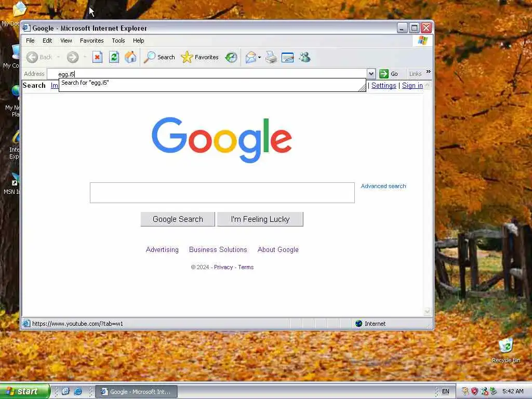Image resolution: width=532 pixels, height=399 pixels.
Task: Click the Internet zone globe in status bar
Action: point(358,323)
